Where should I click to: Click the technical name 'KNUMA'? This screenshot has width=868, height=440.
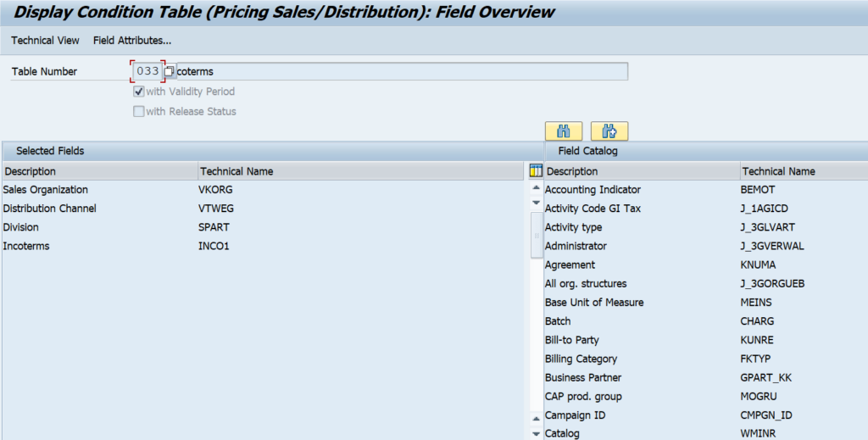pyautogui.click(x=758, y=265)
